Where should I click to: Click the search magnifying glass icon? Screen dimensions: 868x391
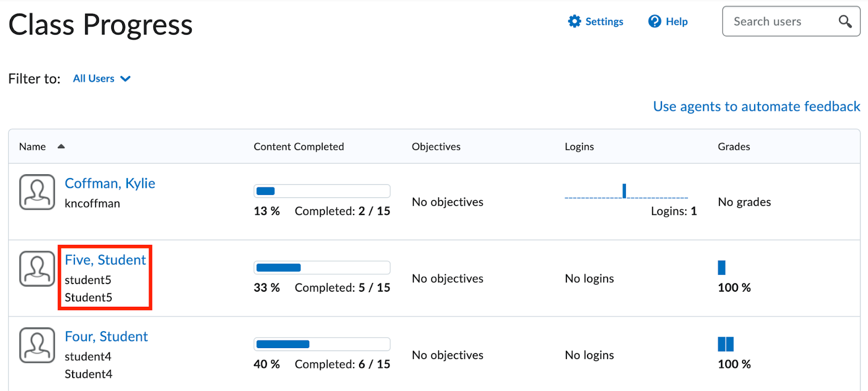tap(845, 21)
